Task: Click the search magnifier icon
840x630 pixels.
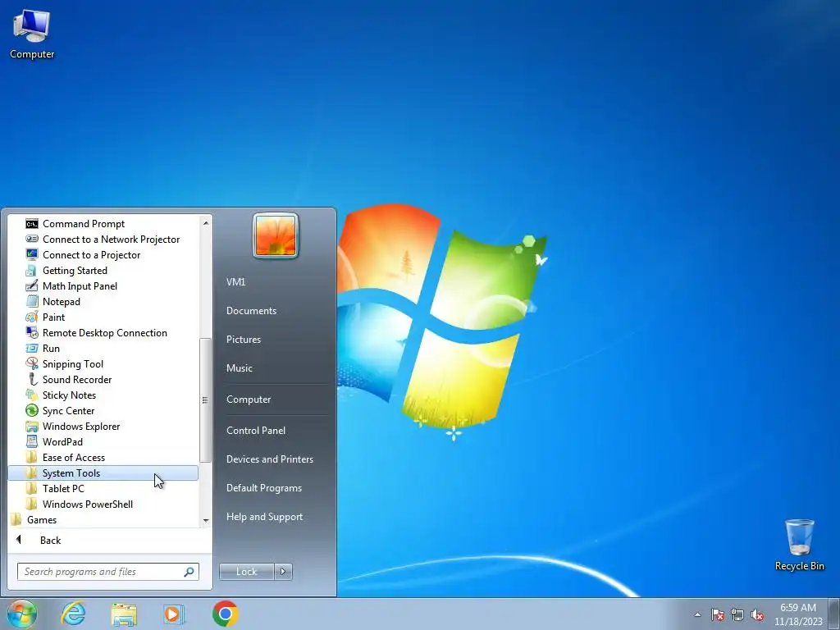Action: click(x=189, y=572)
